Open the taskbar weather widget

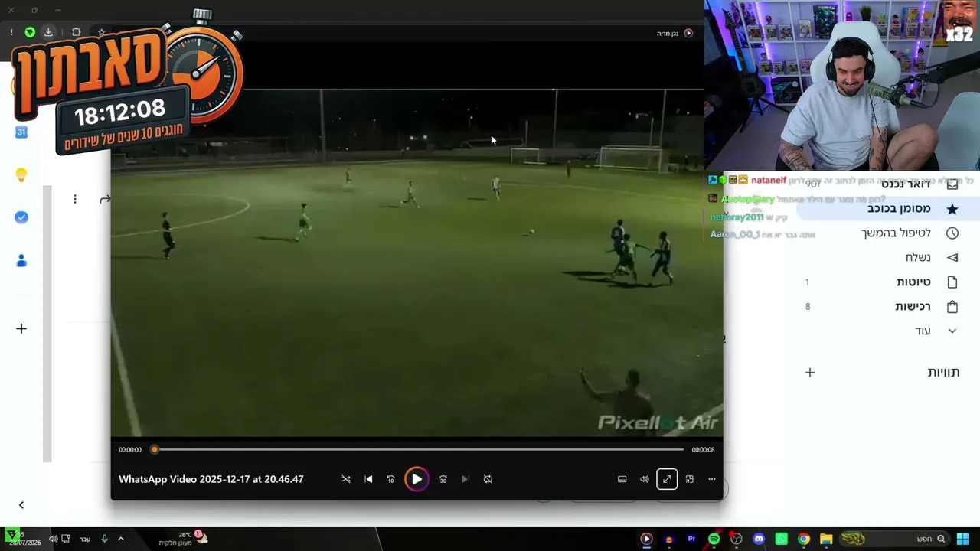(x=184, y=539)
